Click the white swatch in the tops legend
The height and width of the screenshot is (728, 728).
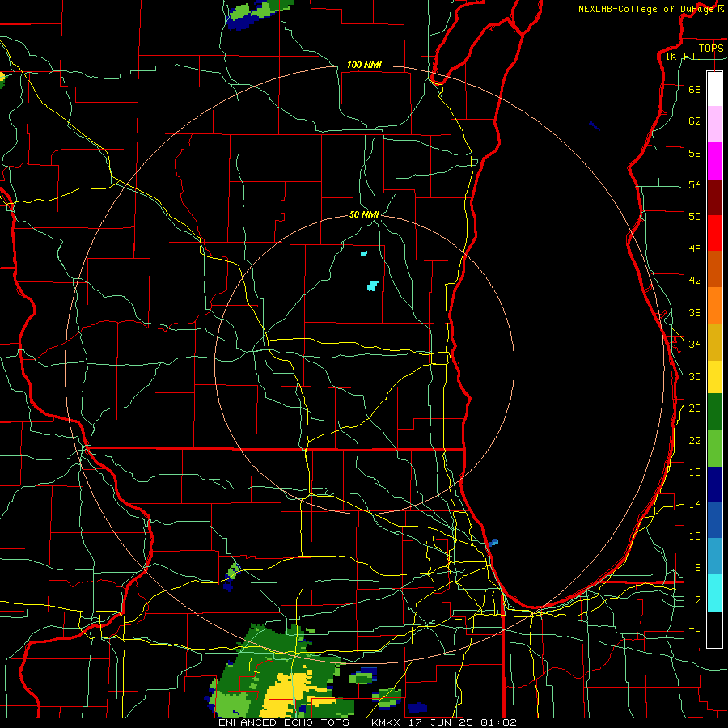tap(714, 89)
